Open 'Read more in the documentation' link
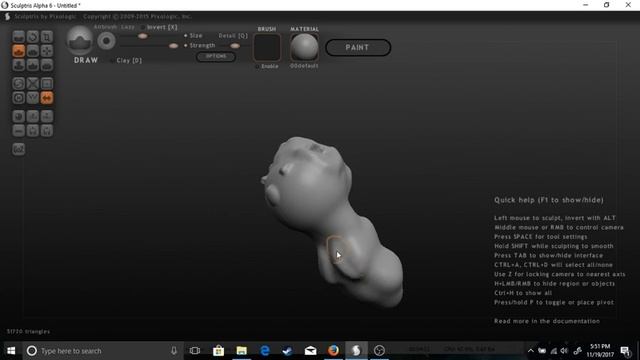 pos(547,321)
